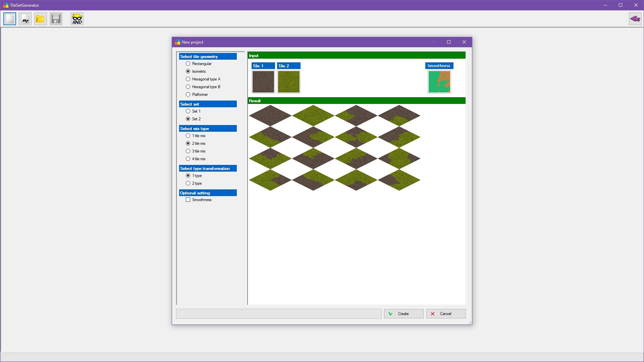Open the 'My' template project icon
644x362 pixels.
(x=25, y=19)
